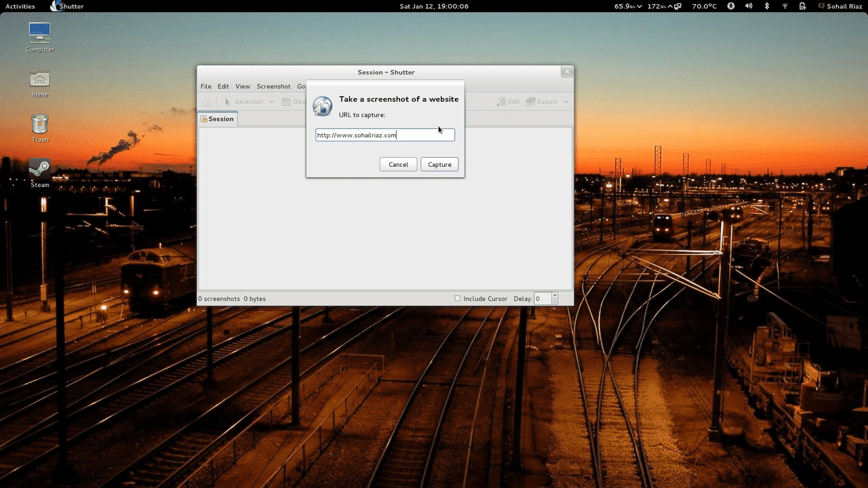Click the redo capture icon in the toolbar
Image resolution: width=868 pixels, height=488 pixels.
tap(205, 102)
